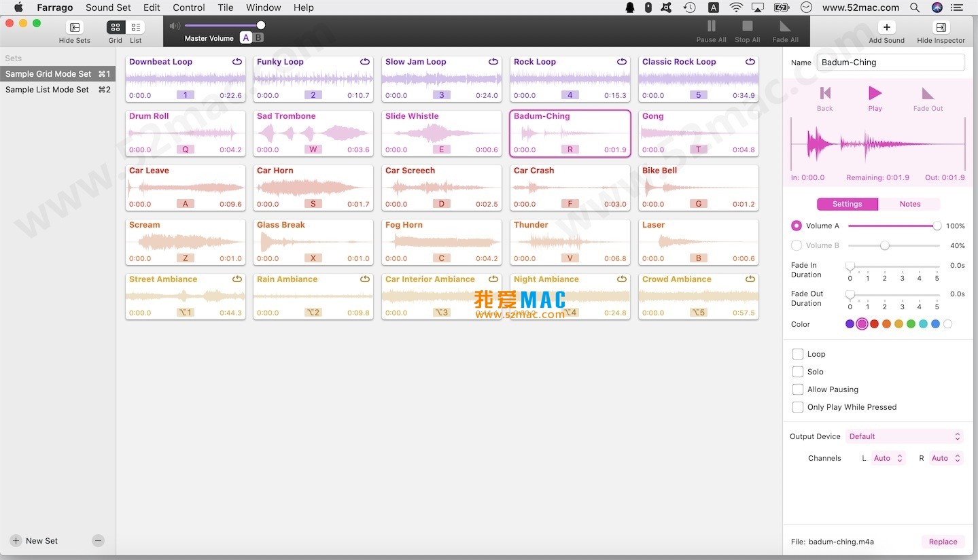Viewport: 978px width, 560px height.
Task: Click loop icon on Rock Loop tile
Action: tap(622, 61)
